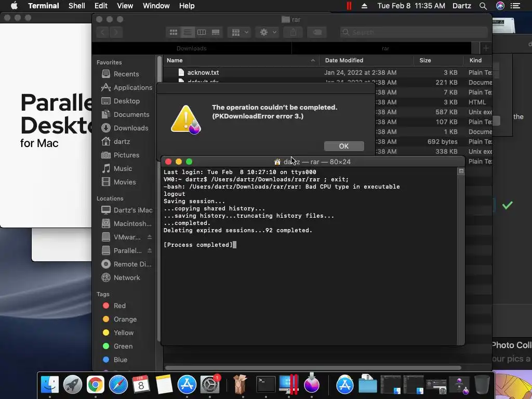Open Recents in the Finder sidebar

coord(126,74)
